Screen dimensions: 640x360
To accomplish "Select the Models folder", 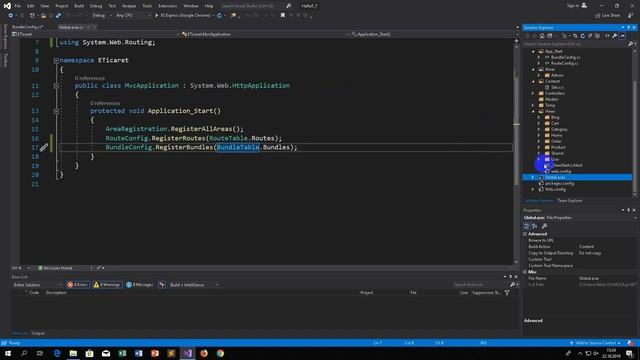I will point(551,99).
